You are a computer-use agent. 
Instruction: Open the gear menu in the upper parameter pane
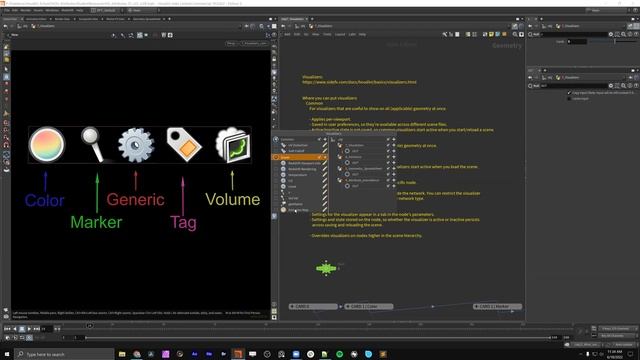(x=611, y=34)
